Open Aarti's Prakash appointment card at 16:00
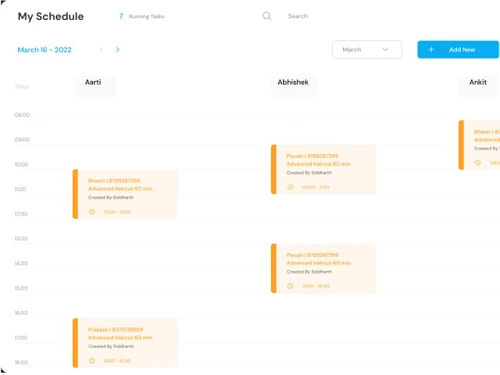 125,343
